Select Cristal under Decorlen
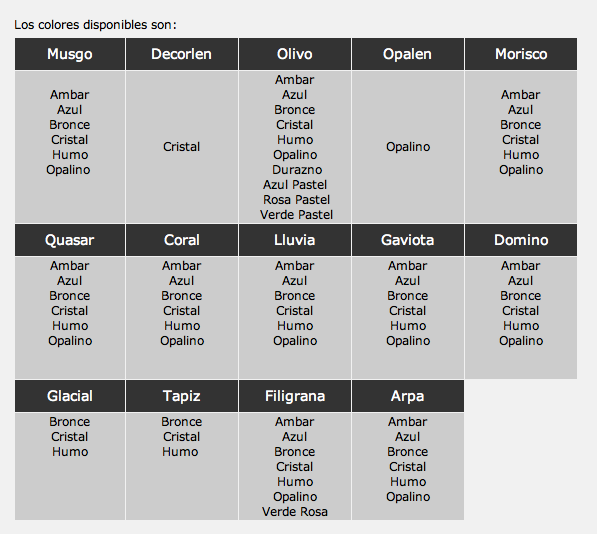597x534 pixels. coord(182,147)
